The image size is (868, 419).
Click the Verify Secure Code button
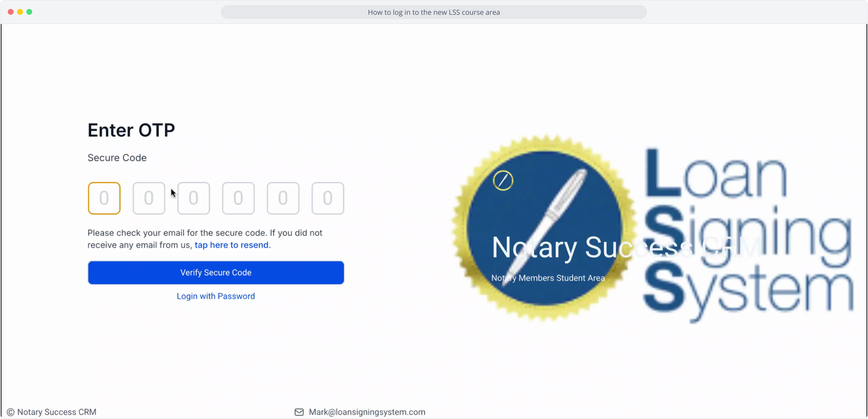pos(216,272)
